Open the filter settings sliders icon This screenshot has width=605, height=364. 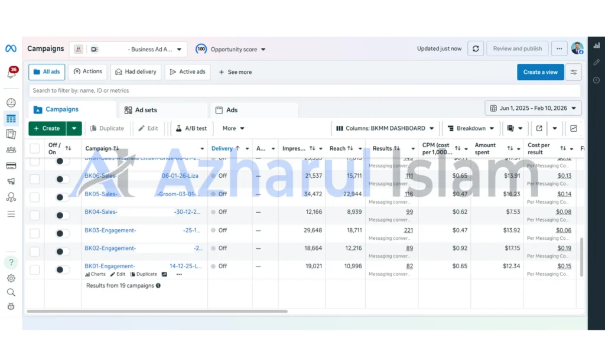573,72
